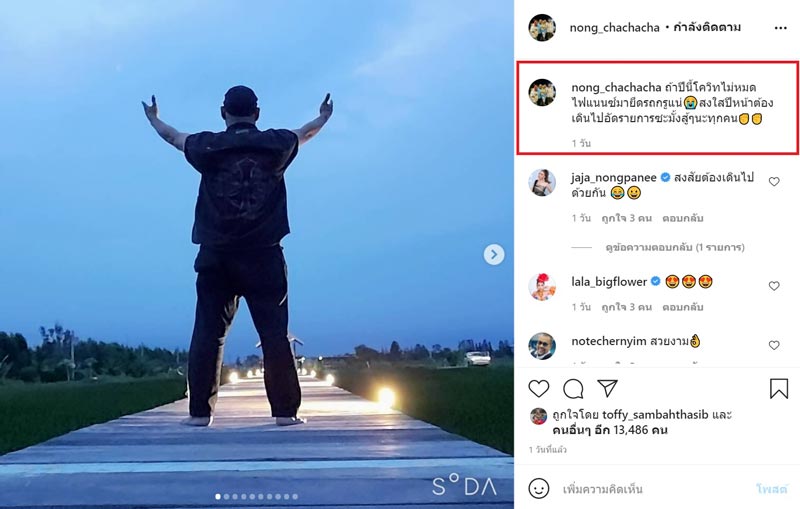Share post via paper plane icon
The width and height of the screenshot is (800, 509).
click(608, 388)
